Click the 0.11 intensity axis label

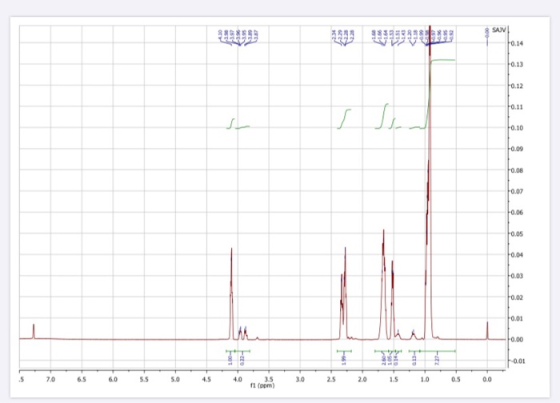[517, 107]
